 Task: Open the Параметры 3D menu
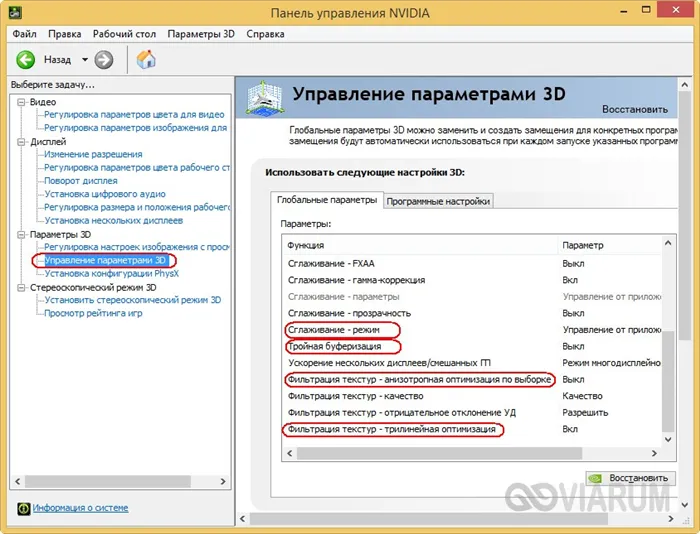pyautogui.click(x=201, y=34)
